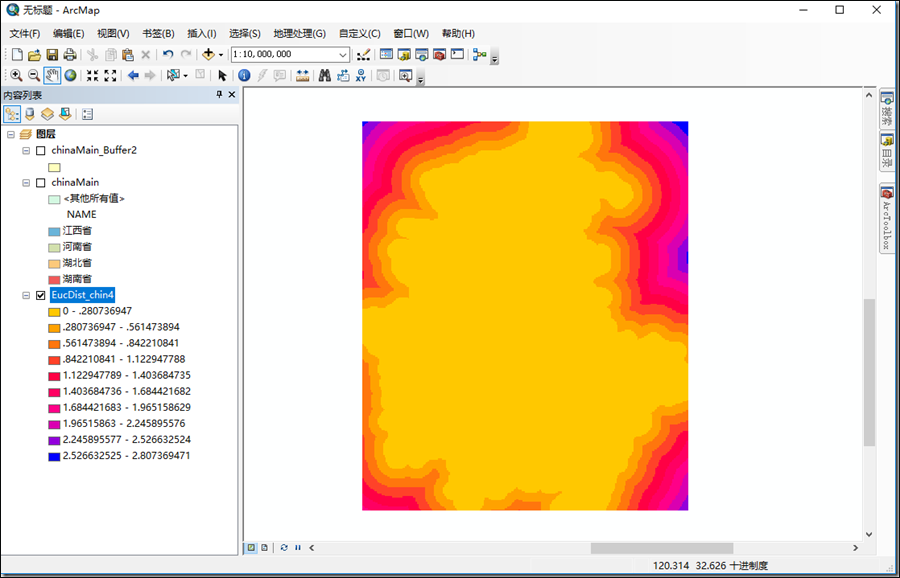Viewport: 900px width, 578px height.
Task: Open the 地理处理(G) menu
Action: pos(299,33)
